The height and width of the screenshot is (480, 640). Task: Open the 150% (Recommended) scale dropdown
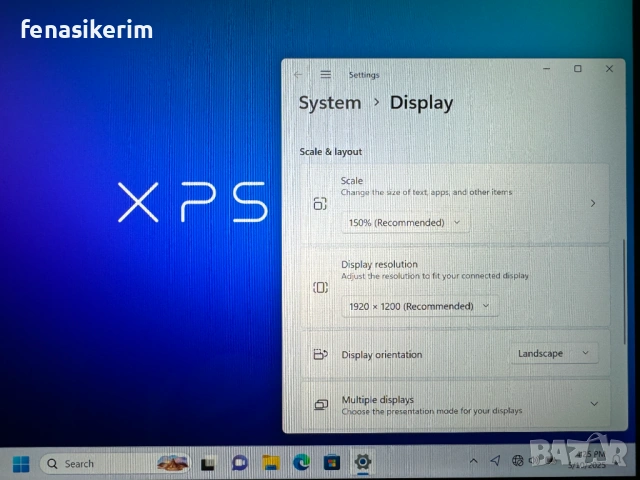pyautogui.click(x=405, y=222)
